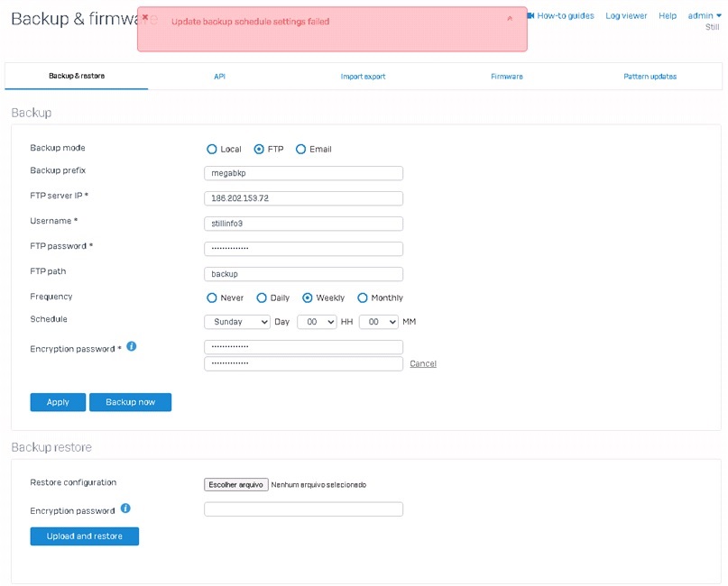The height and width of the screenshot is (586, 728).
Task: Focus the FTP password field
Action: tap(304, 249)
